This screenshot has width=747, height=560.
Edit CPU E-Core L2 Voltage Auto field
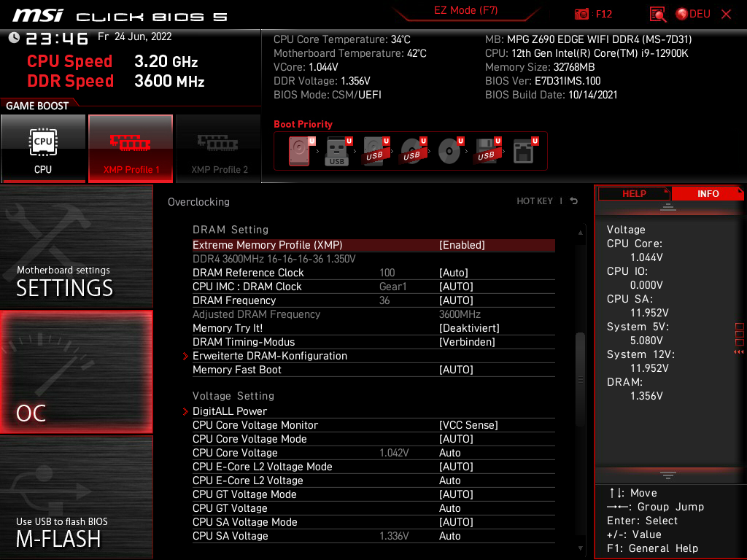click(x=449, y=481)
